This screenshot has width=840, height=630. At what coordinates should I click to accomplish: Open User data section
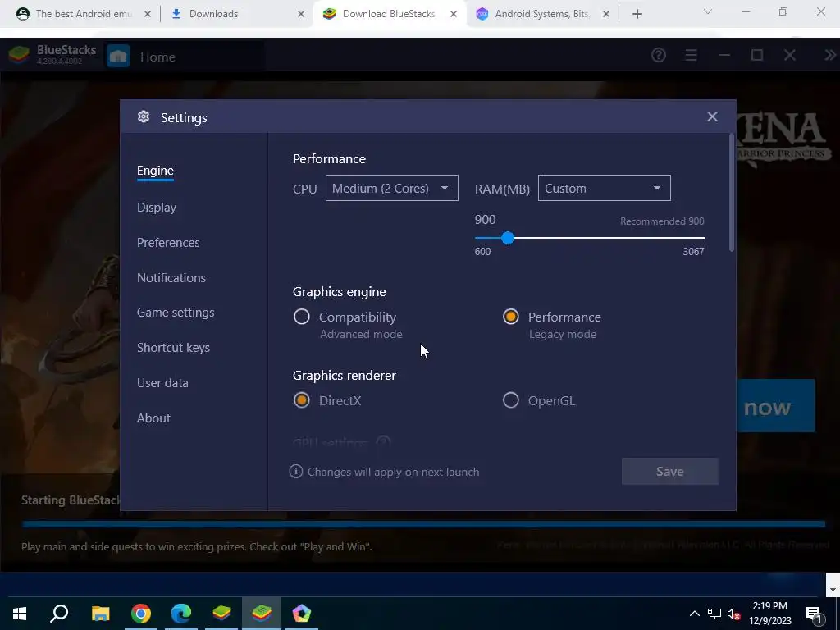tap(162, 383)
